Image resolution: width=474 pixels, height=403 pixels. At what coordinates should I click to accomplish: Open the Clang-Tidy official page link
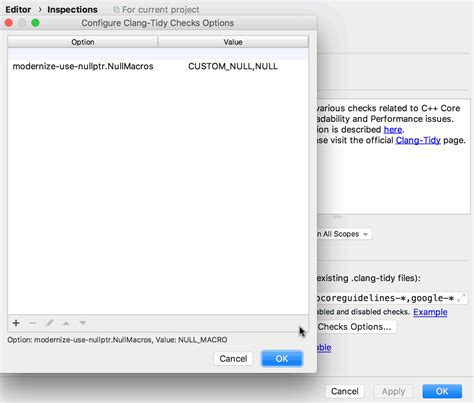click(x=418, y=140)
